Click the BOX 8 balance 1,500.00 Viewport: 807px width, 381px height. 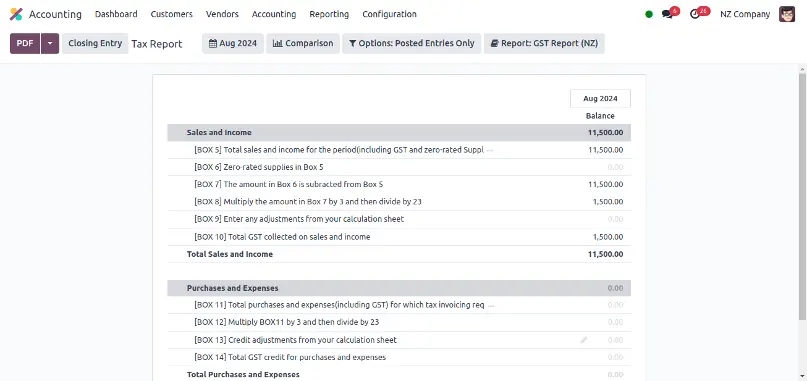click(x=608, y=202)
